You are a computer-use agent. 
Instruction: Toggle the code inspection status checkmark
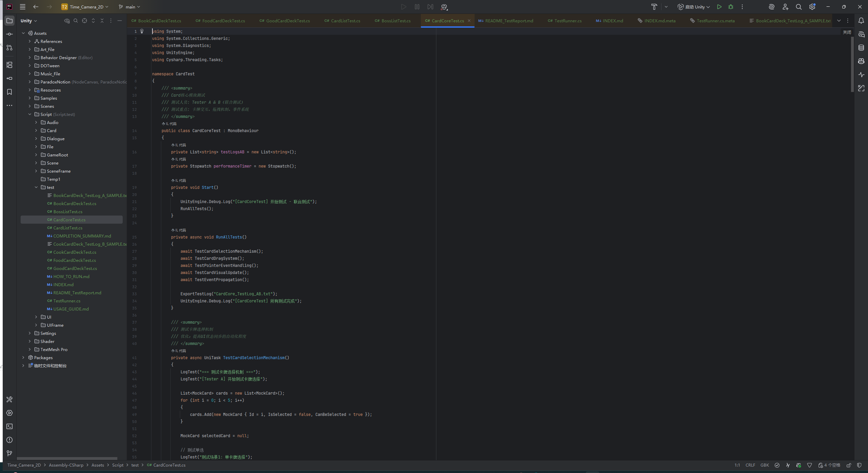[777, 465]
